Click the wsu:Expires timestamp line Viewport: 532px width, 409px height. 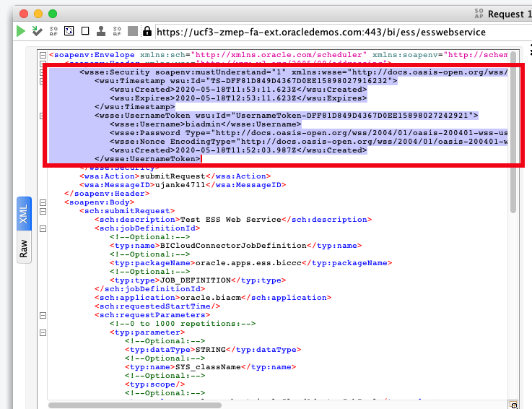pyautogui.click(x=238, y=98)
